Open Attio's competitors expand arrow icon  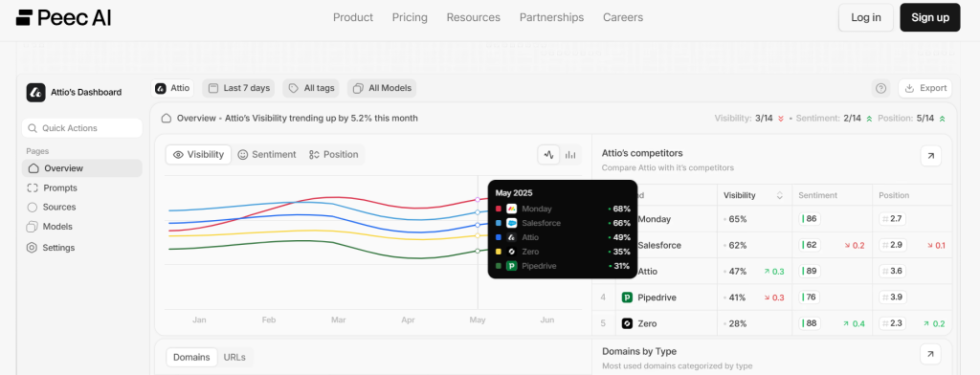coord(930,156)
